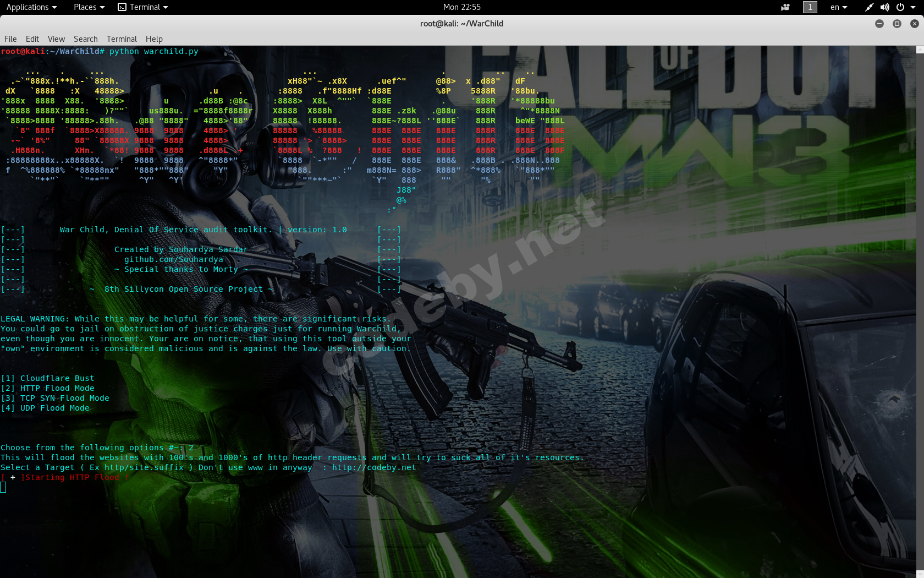Open the Search menu

(85, 39)
